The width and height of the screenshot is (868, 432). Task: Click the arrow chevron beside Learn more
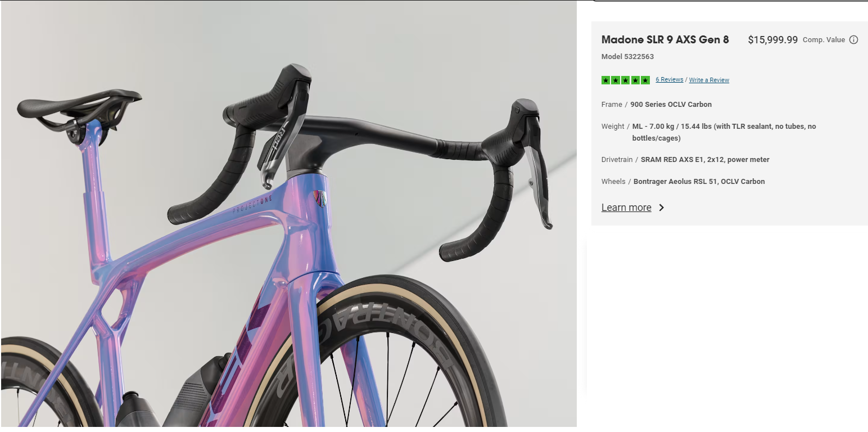(661, 208)
